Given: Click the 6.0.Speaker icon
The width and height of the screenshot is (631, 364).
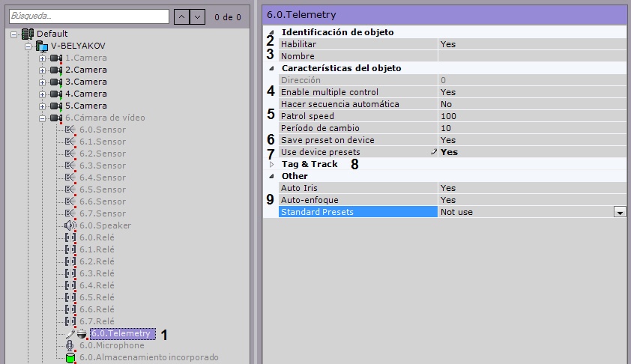Looking at the screenshot, I should pyautogui.click(x=70, y=225).
